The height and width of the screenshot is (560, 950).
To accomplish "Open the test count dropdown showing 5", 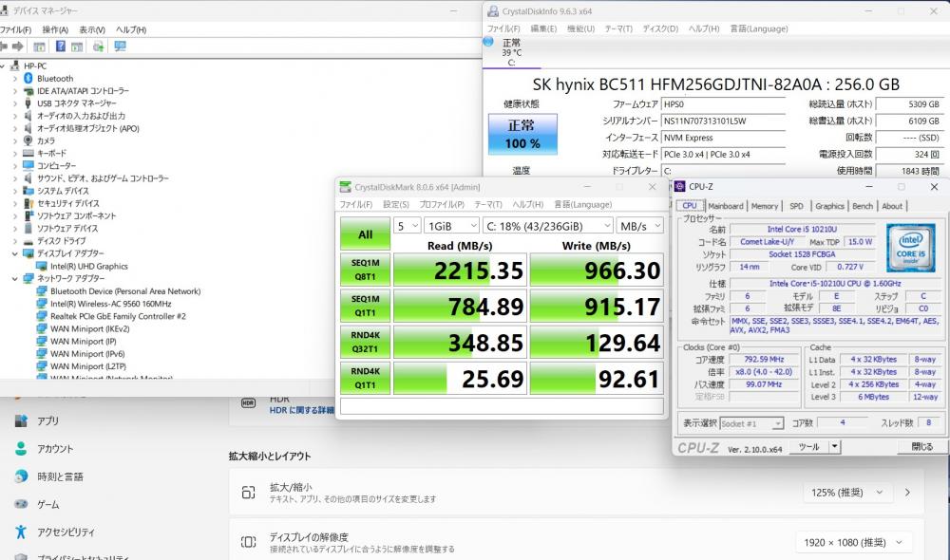I will (x=407, y=226).
